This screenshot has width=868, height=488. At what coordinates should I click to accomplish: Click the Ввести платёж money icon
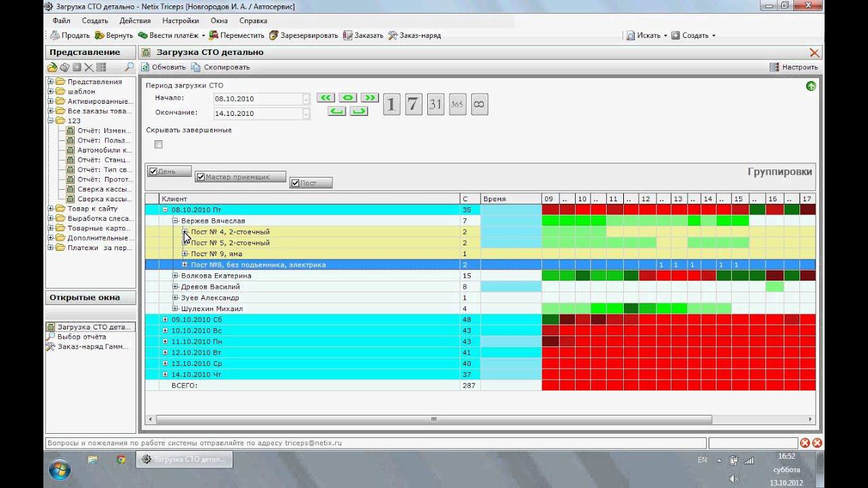[143, 35]
